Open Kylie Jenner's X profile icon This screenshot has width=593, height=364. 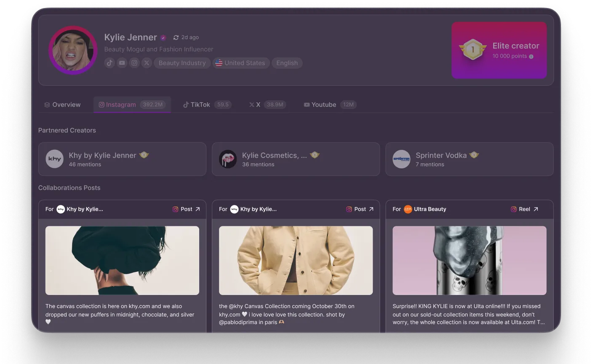[x=147, y=63]
